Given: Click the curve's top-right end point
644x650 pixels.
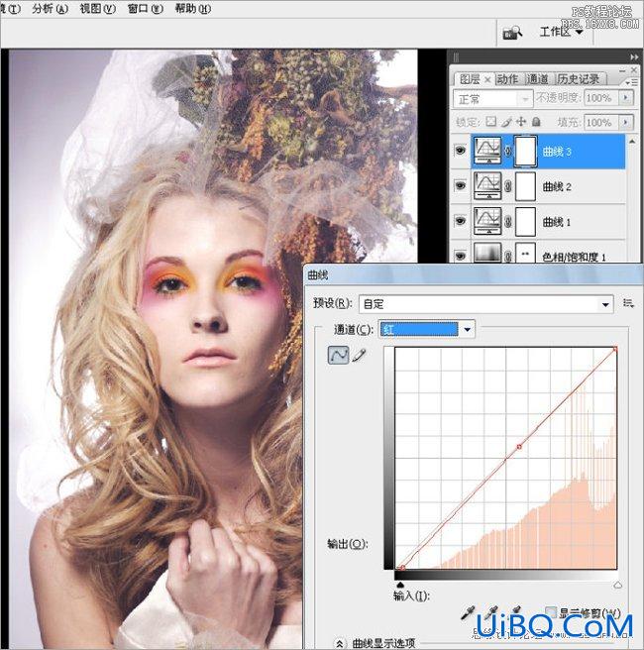Looking at the screenshot, I should [615, 350].
